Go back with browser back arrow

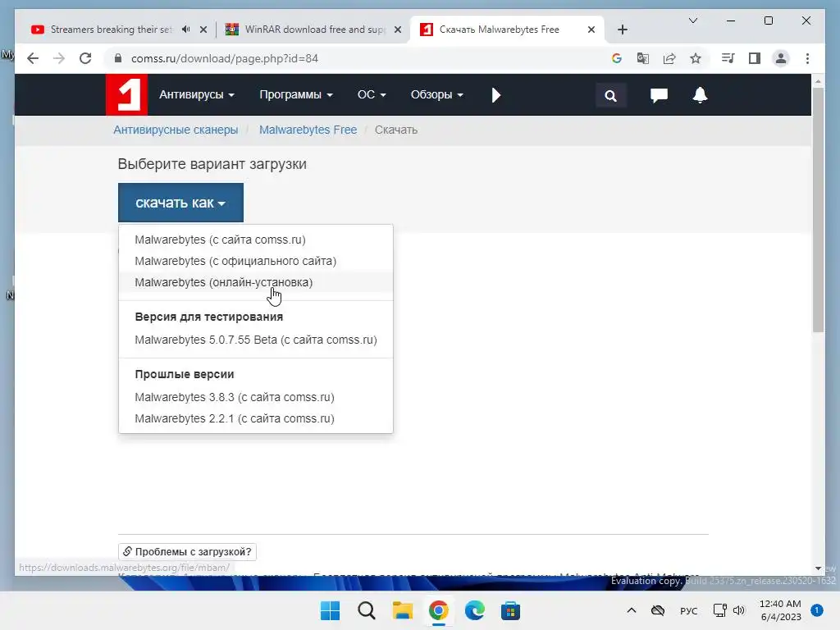(x=33, y=58)
